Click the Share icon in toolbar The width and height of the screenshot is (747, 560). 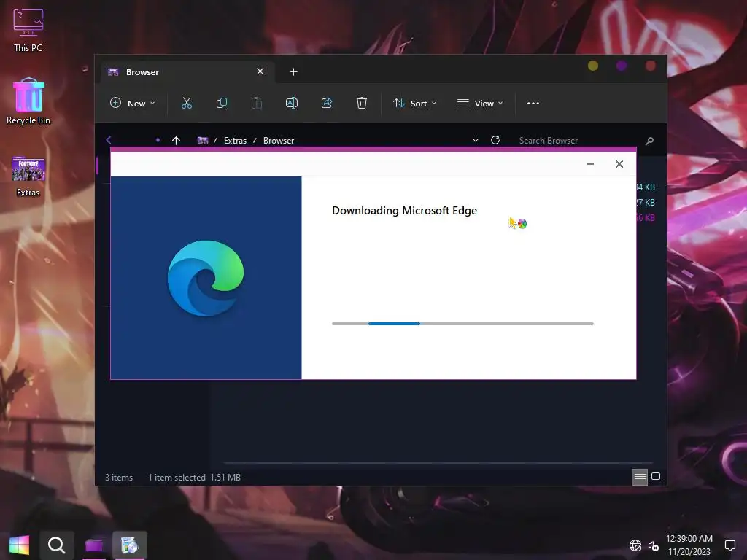[327, 103]
